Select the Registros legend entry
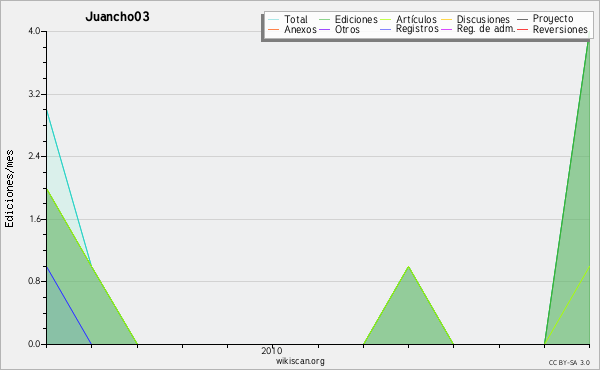Viewport: 600px width, 370px height. pyautogui.click(x=417, y=29)
